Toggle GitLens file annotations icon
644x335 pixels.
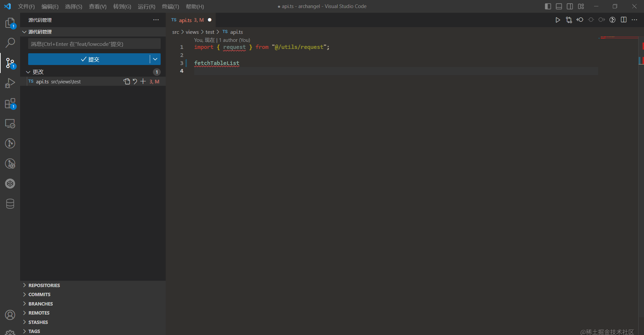(x=612, y=20)
